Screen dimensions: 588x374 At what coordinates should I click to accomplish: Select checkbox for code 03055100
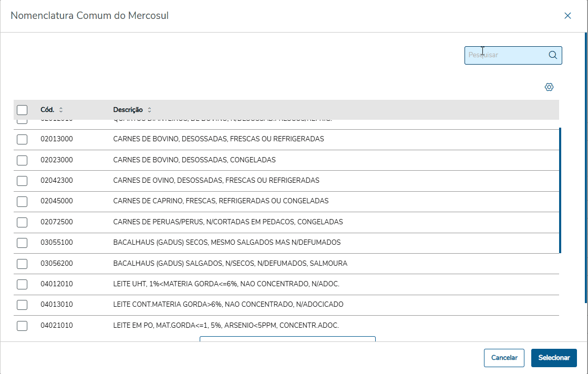pyautogui.click(x=22, y=243)
